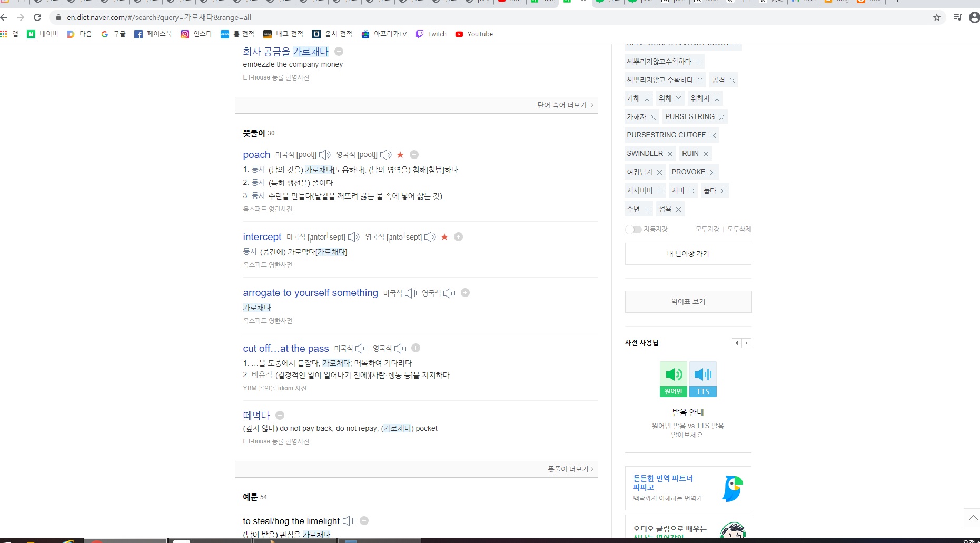
Task: Open arrogate to yourself something entry
Action: click(x=310, y=293)
